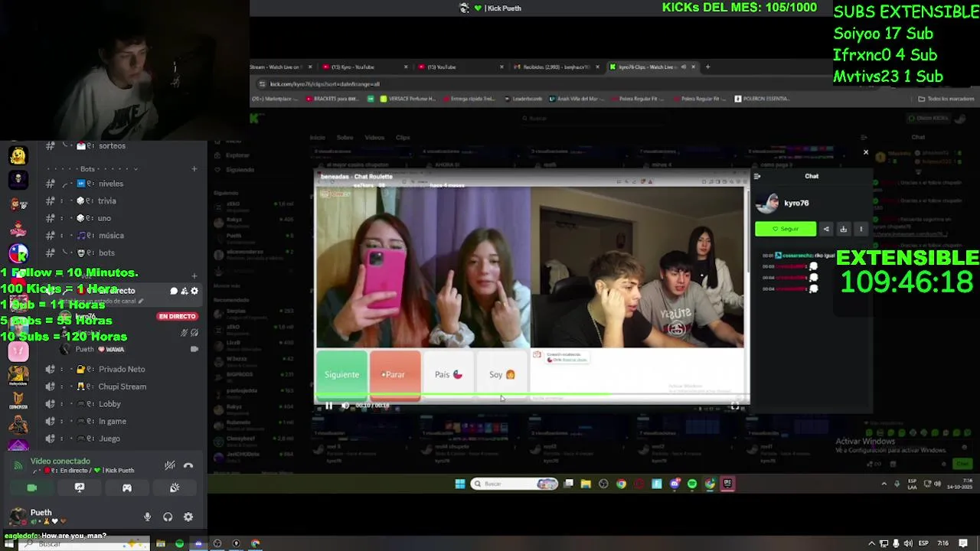Open the Clips tab on Kick channel
This screenshot has width=980, height=551.
pyautogui.click(x=403, y=138)
